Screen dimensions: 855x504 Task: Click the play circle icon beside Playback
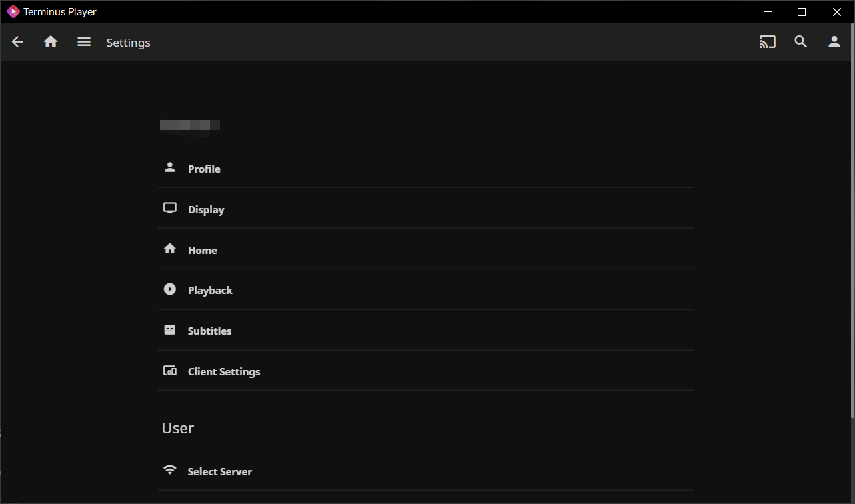coord(170,289)
